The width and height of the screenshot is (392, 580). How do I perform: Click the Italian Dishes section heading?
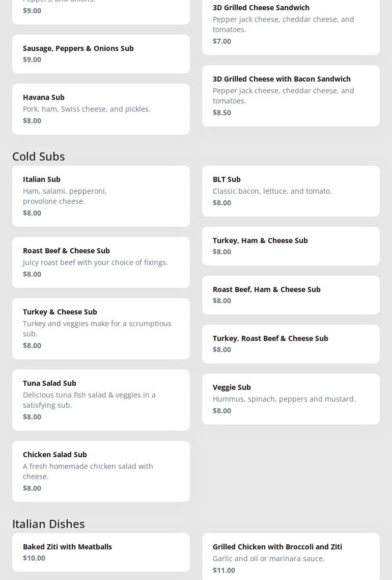tap(48, 523)
